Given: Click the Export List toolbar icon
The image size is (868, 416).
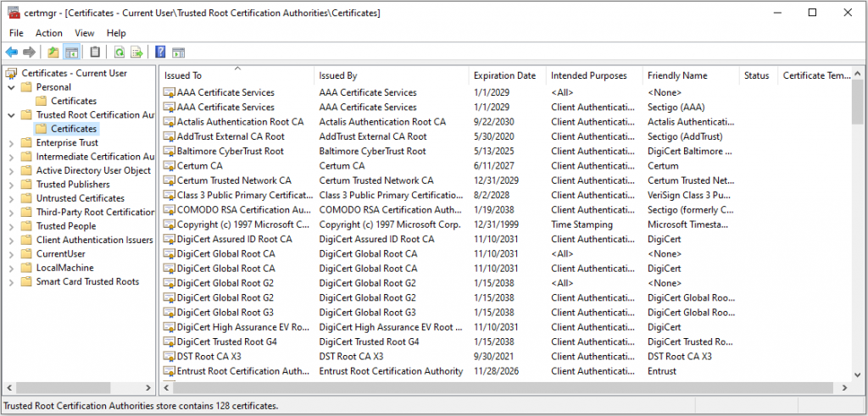Looking at the screenshot, I should click(136, 52).
